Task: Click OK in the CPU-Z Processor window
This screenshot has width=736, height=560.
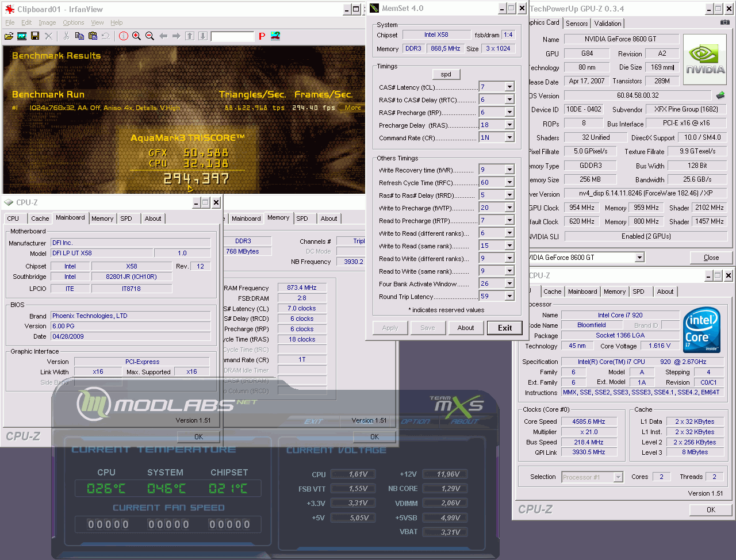Action: [711, 509]
